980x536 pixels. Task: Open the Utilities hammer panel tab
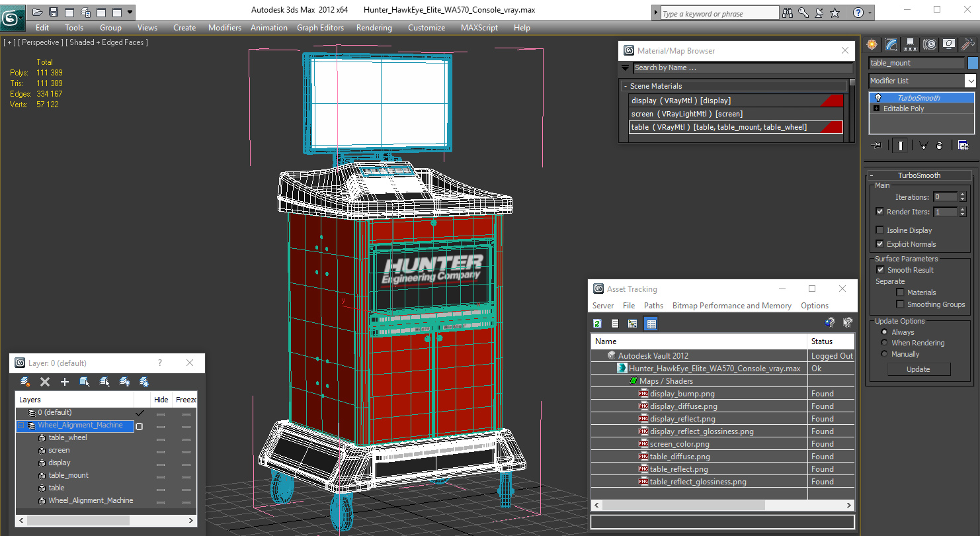coord(968,44)
